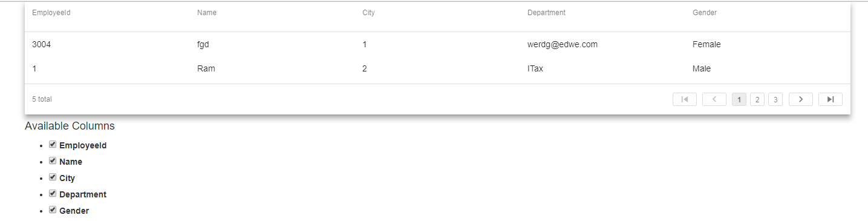Toggle the Department column checkbox

point(53,194)
